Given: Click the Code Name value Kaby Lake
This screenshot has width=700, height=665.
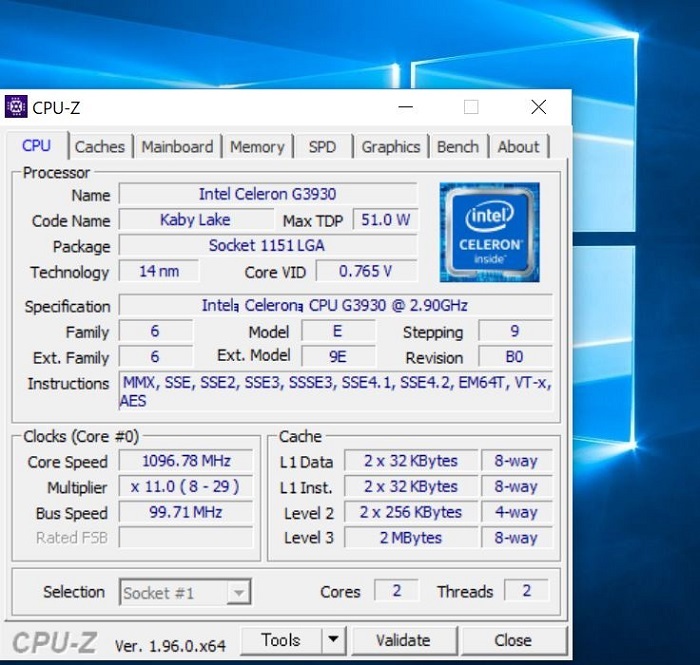Looking at the screenshot, I should click(x=196, y=220).
